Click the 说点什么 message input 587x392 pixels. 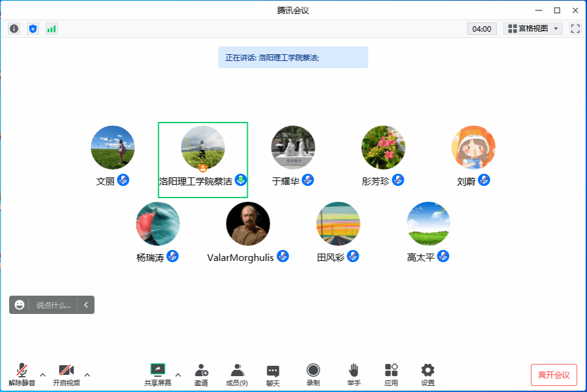tap(53, 305)
